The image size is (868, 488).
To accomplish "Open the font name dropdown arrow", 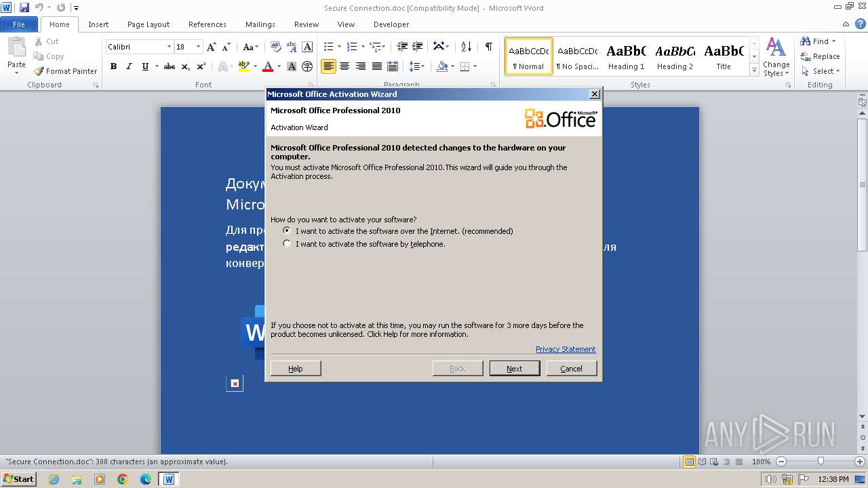I will [169, 47].
